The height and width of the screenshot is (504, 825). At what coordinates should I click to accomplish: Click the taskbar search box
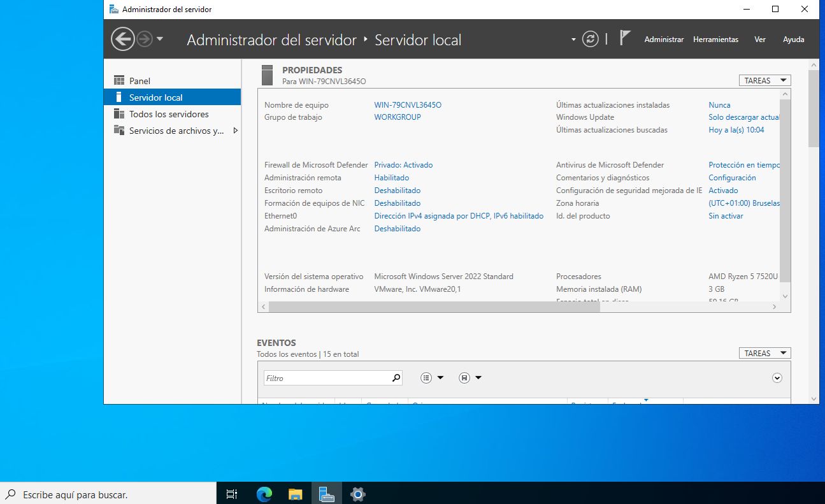click(x=108, y=494)
